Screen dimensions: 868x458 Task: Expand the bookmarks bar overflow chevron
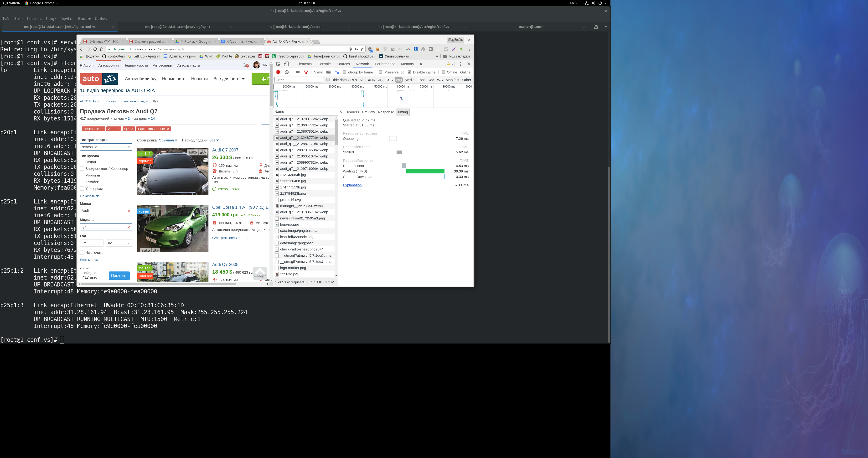pos(437,56)
